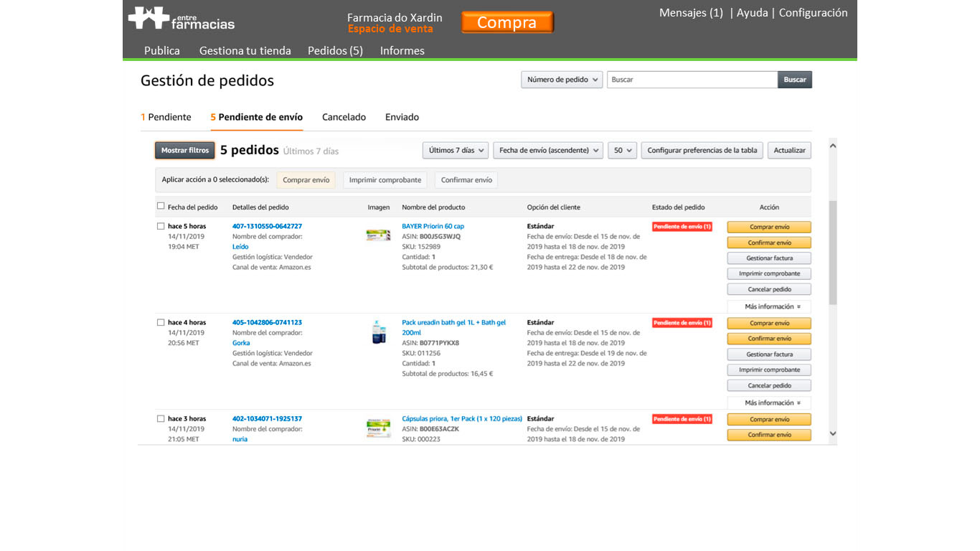Click the Mostrar filtros button

(x=184, y=151)
